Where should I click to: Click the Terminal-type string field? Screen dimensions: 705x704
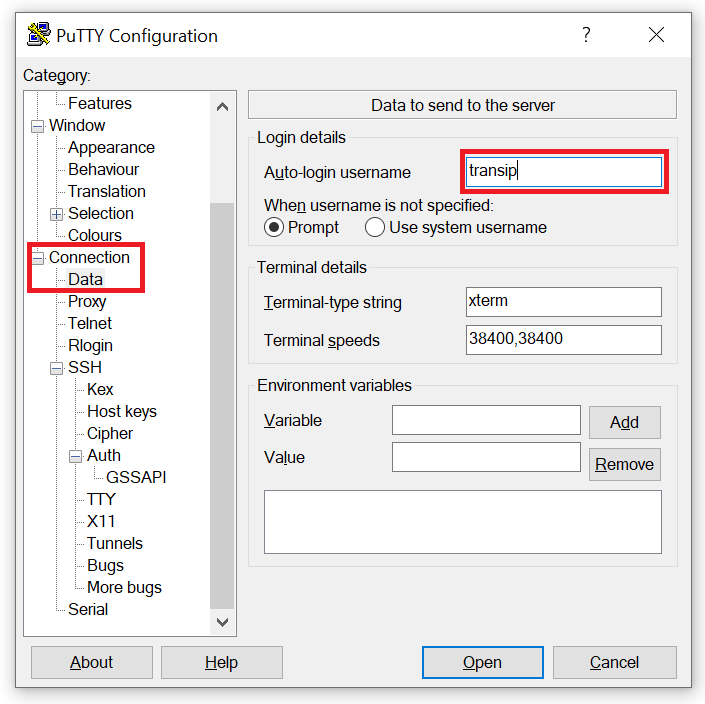(x=564, y=302)
